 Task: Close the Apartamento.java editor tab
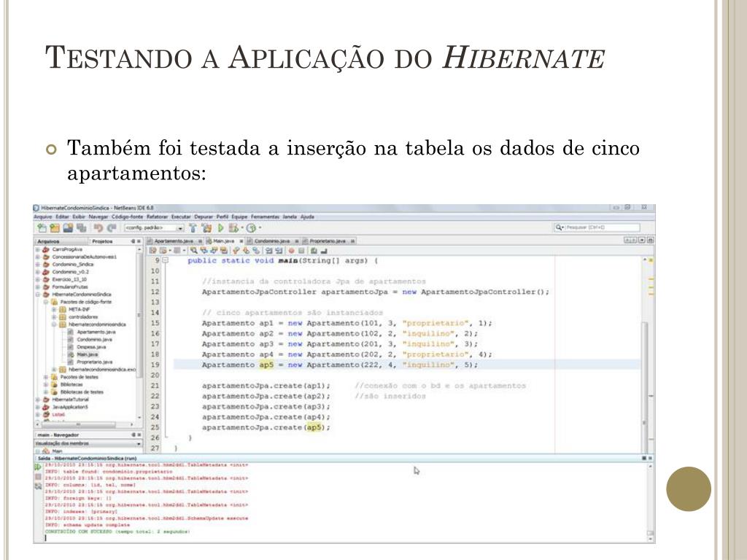click(x=201, y=241)
